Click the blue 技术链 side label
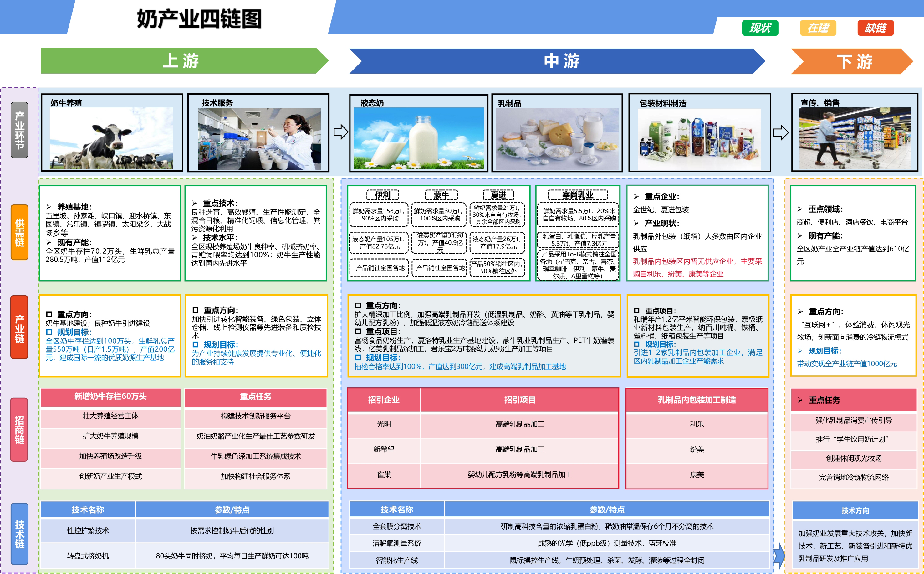 [x=19, y=533]
